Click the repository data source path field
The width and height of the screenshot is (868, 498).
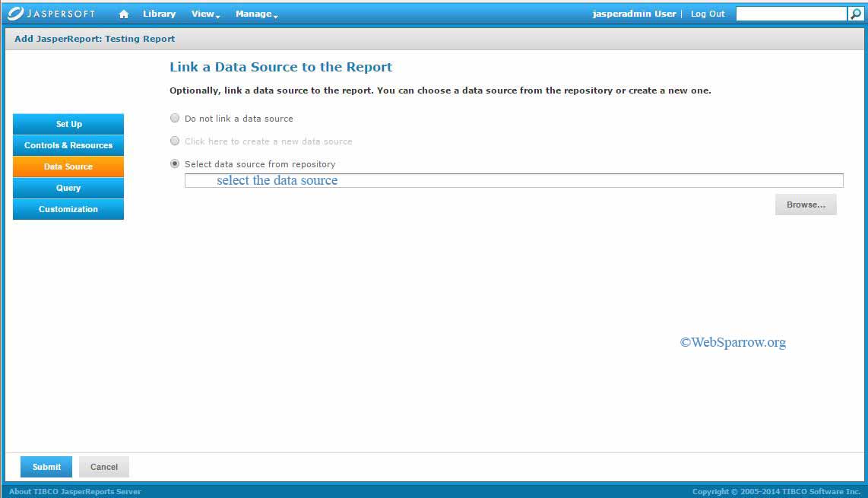point(515,181)
